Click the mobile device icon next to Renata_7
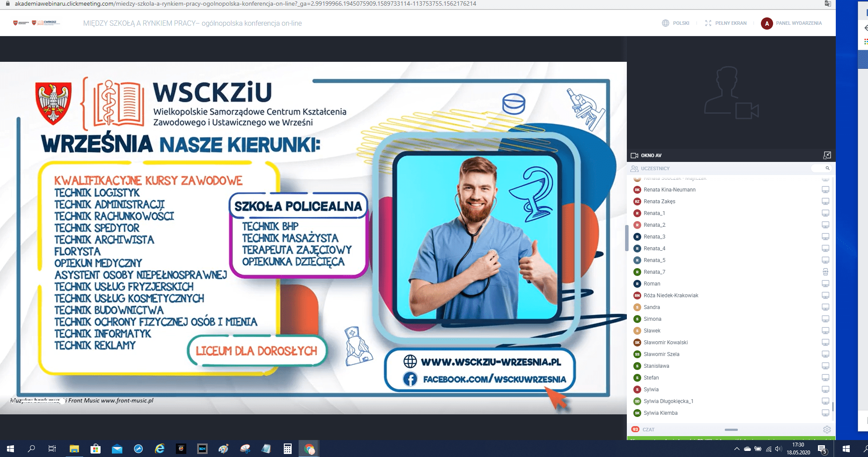This screenshot has width=868, height=457. pos(825,272)
